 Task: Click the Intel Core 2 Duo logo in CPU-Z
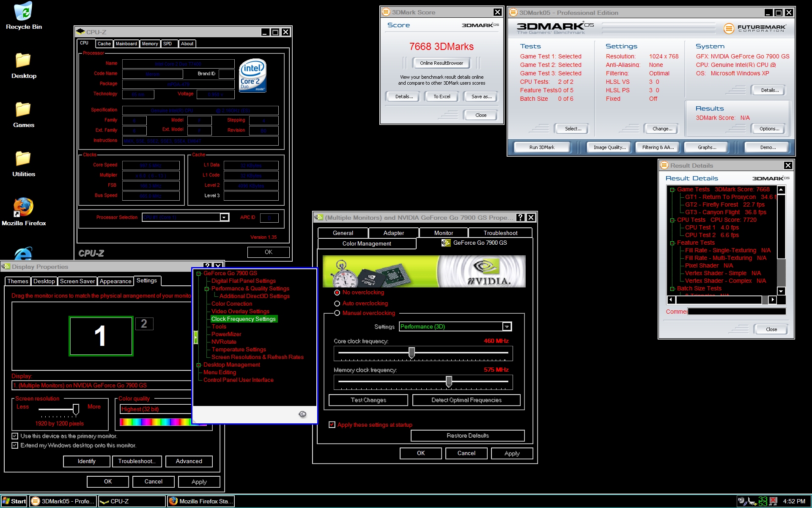tap(252, 75)
